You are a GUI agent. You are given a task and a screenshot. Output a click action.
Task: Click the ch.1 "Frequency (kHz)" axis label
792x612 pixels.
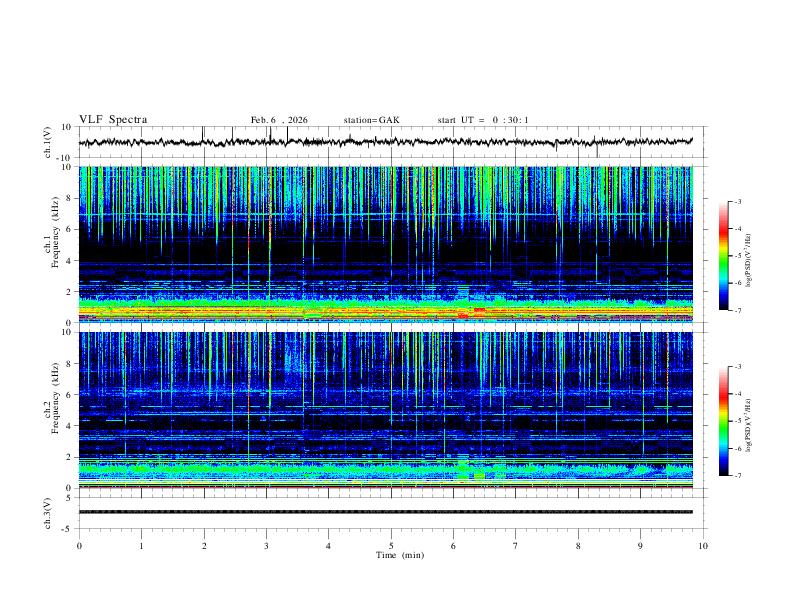pyautogui.click(x=55, y=232)
